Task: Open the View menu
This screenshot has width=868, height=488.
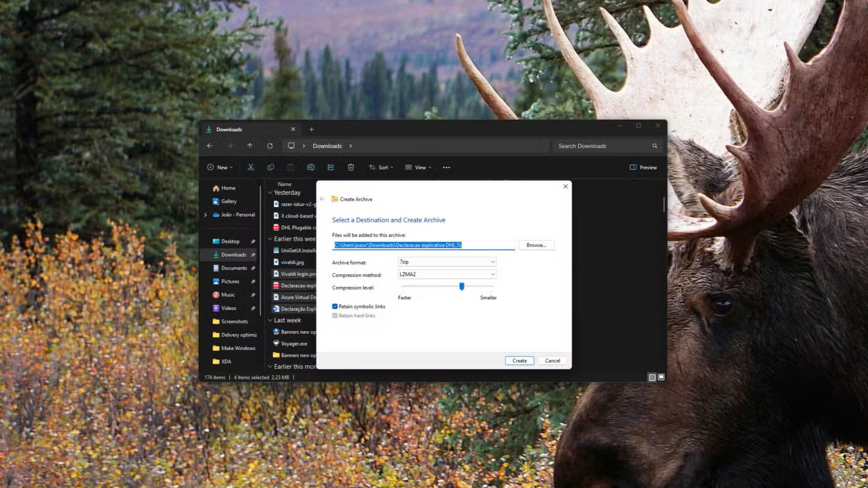Action: pos(418,167)
